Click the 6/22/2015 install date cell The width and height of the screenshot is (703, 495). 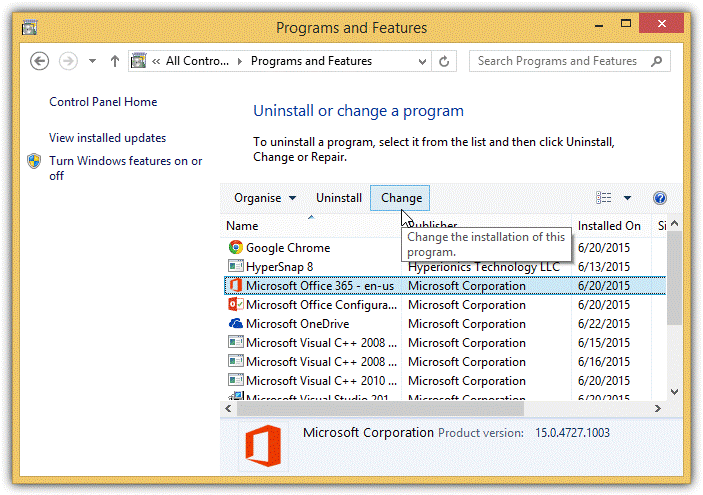603,324
